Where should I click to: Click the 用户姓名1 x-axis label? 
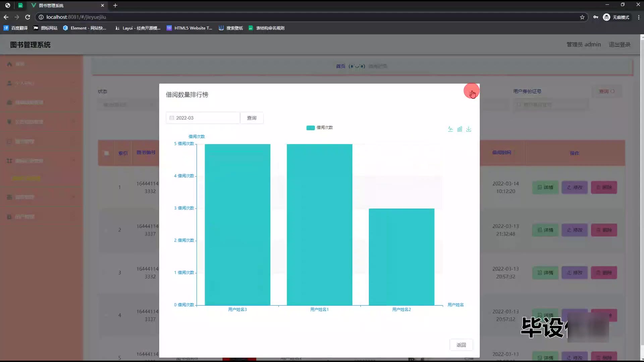click(x=319, y=309)
